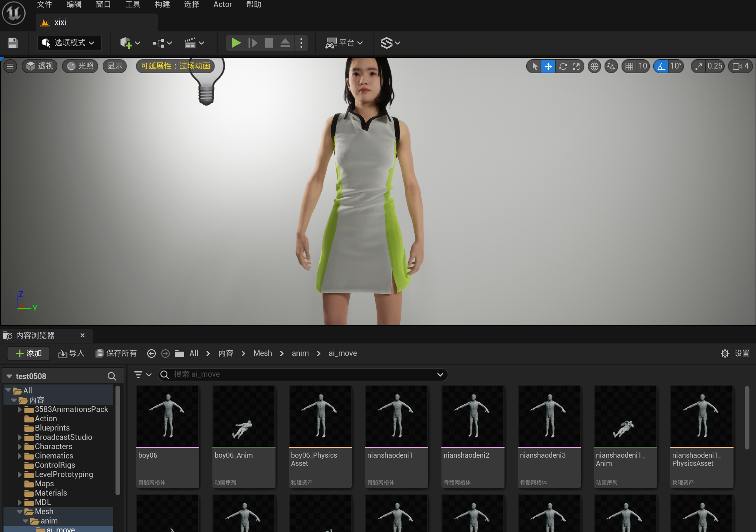
Task: Open the 构建 menu
Action: tap(162, 5)
